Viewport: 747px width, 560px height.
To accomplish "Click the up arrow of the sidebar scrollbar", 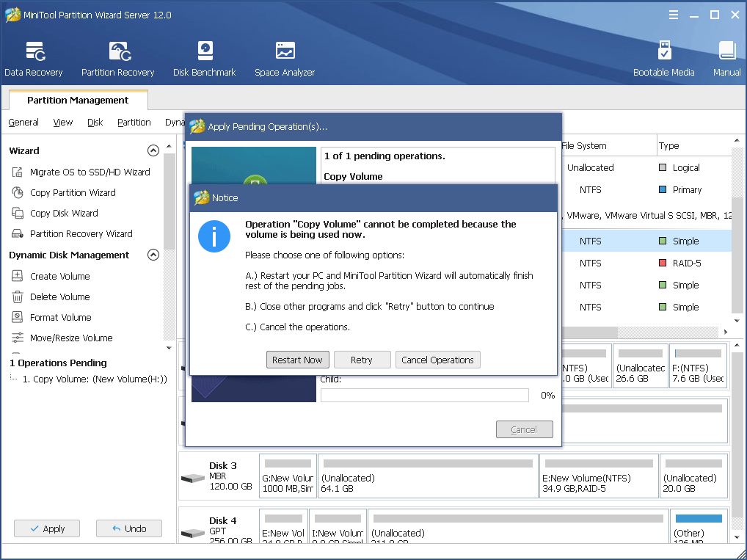I will [169, 146].
